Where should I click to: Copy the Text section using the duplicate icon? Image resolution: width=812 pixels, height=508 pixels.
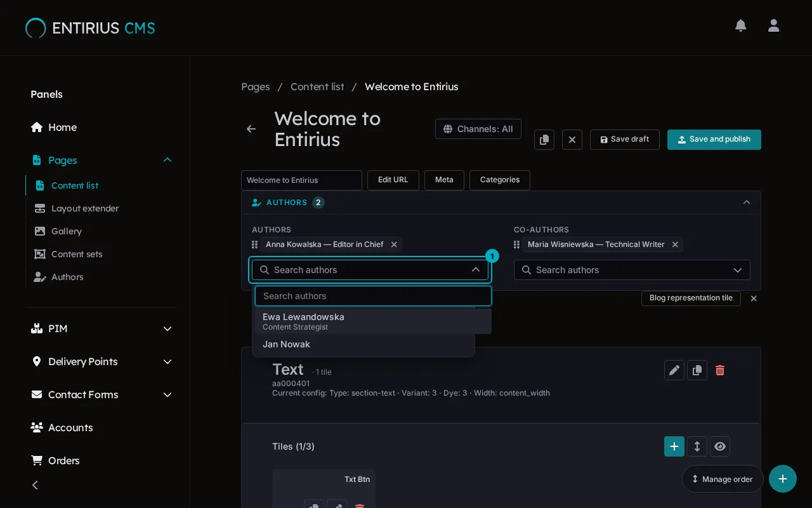(x=697, y=370)
